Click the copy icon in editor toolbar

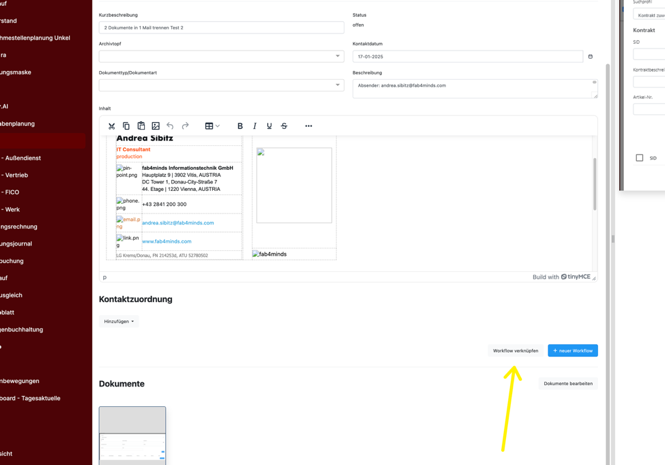(126, 126)
